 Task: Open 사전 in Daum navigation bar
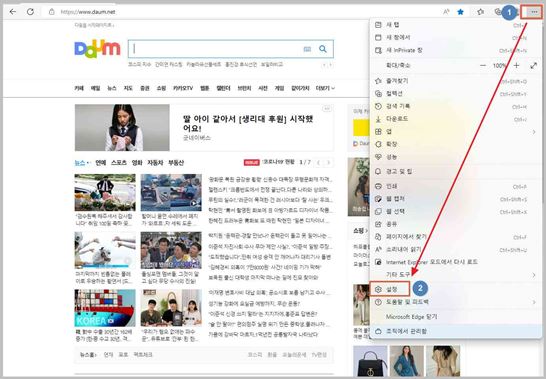(263, 88)
